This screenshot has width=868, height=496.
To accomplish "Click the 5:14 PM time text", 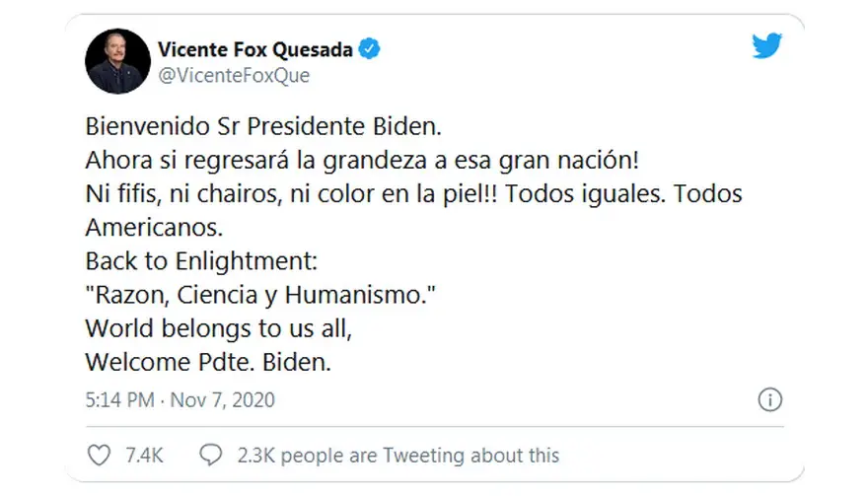I will click(119, 399).
